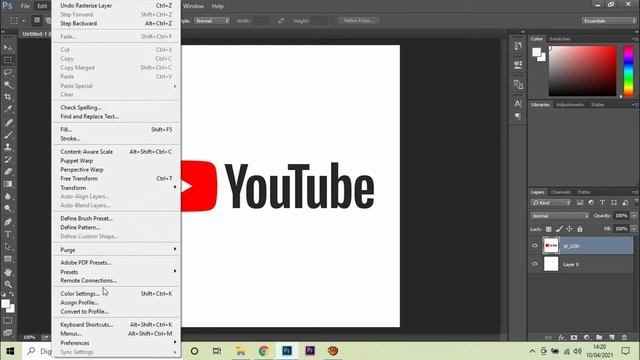Open the Window menu
The width and height of the screenshot is (640, 360).
pyautogui.click(x=193, y=6)
